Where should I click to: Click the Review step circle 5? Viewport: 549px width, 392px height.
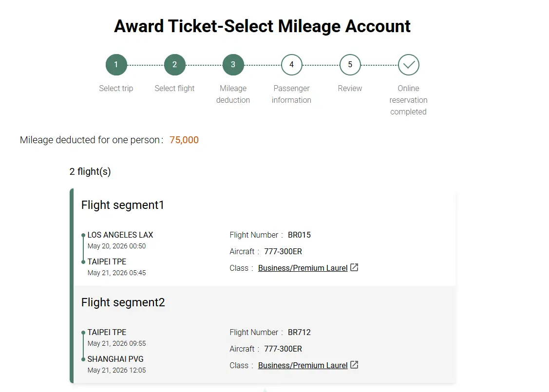click(x=350, y=64)
